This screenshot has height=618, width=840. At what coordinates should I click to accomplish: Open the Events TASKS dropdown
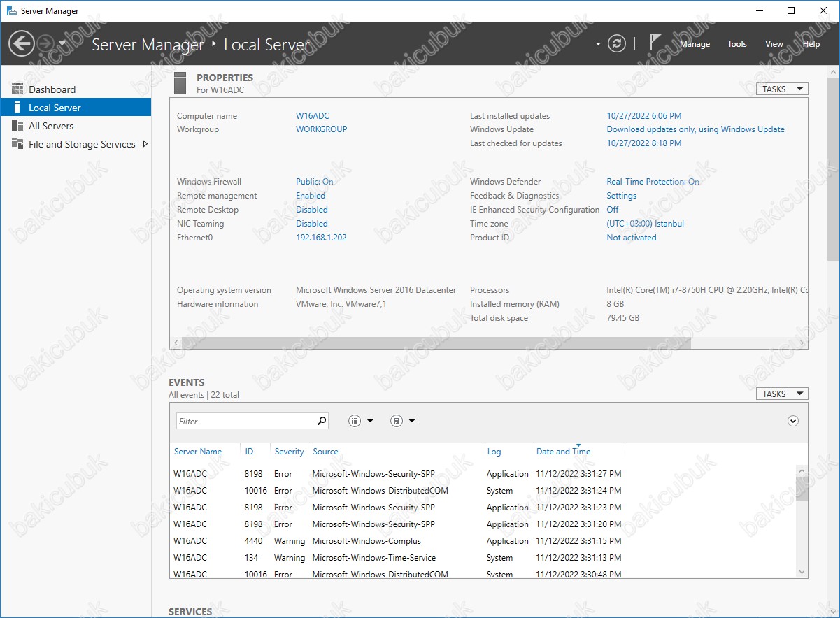[782, 394]
